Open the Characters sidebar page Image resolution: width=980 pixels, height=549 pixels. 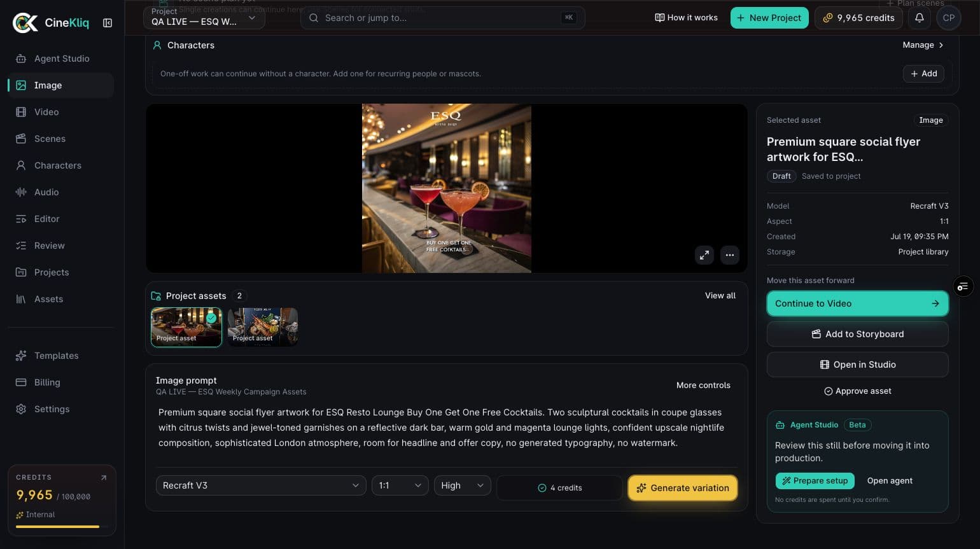pyautogui.click(x=61, y=165)
